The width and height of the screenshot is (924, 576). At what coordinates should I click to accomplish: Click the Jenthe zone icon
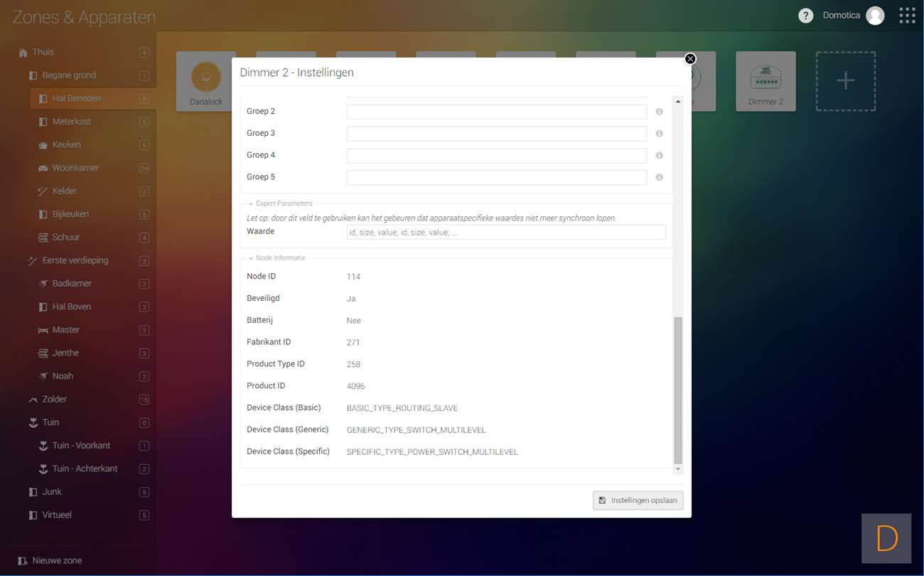pos(43,353)
